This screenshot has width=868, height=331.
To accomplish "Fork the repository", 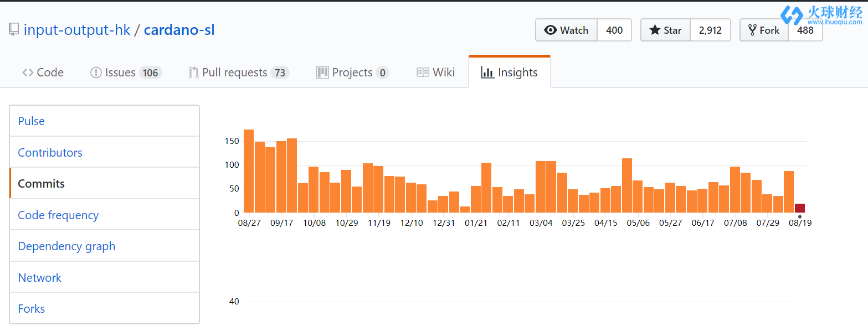I will (764, 30).
